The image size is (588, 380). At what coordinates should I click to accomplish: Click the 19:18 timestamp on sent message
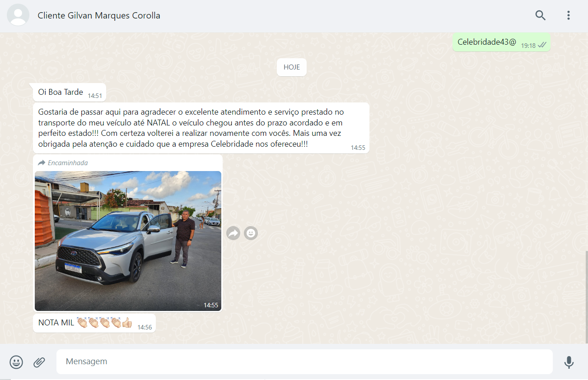(528, 46)
